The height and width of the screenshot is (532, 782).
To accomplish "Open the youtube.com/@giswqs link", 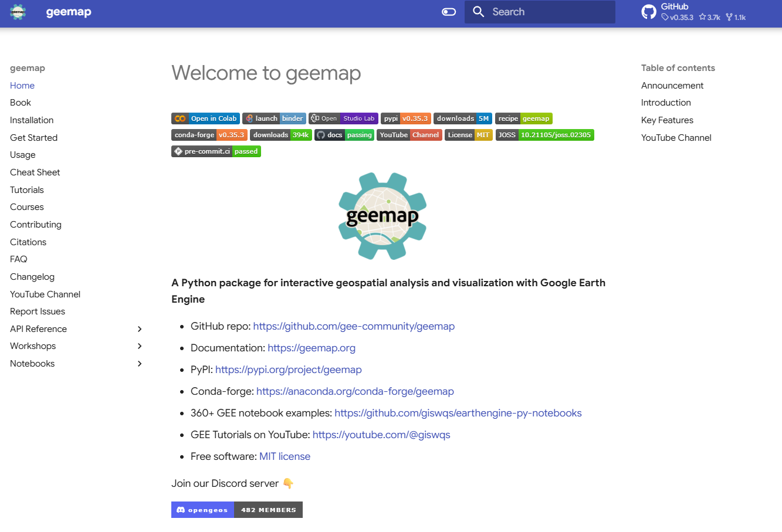I will [x=381, y=435].
